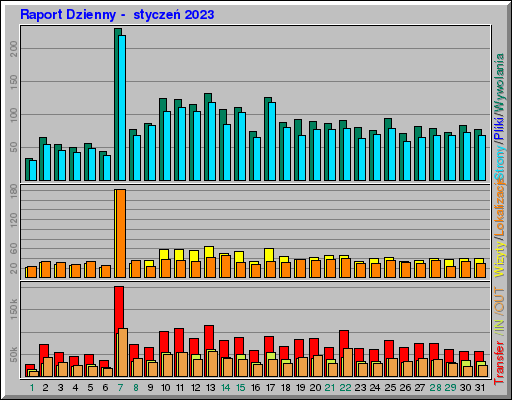The width and height of the screenshot is (512, 400).
Task: Click the yellow day 17 bar in middle chart
Action: pyautogui.click(x=269, y=255)
